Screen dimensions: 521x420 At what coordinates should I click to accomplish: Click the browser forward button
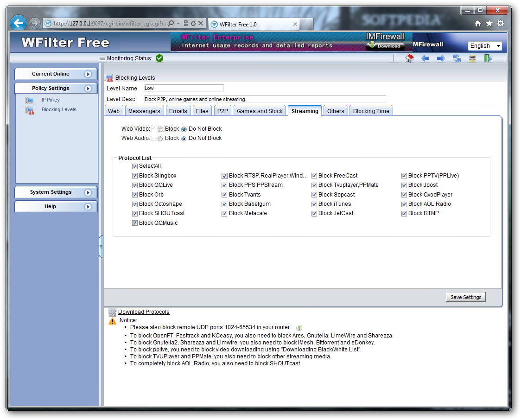coord(34,23)
